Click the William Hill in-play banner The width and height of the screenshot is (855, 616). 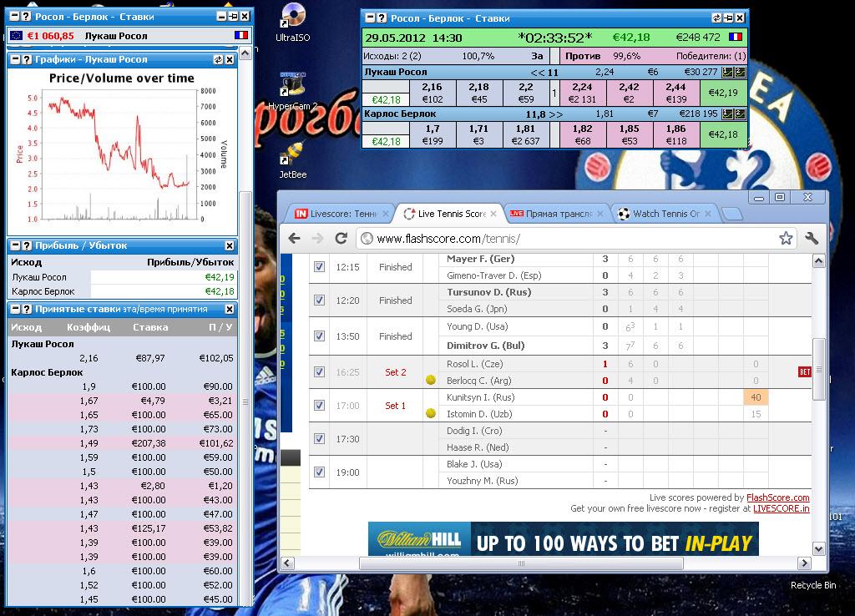coord(564,538)
